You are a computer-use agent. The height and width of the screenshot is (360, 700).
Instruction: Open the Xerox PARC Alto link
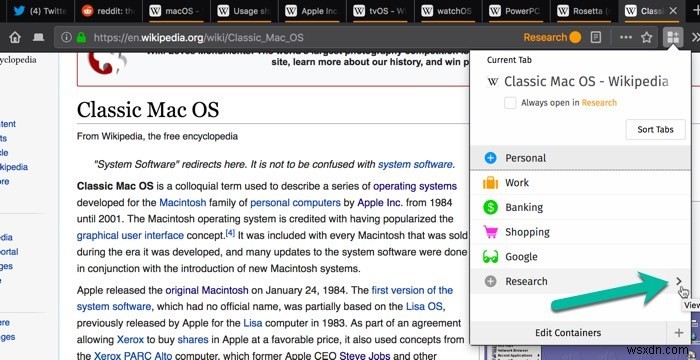tap(132, 356)
